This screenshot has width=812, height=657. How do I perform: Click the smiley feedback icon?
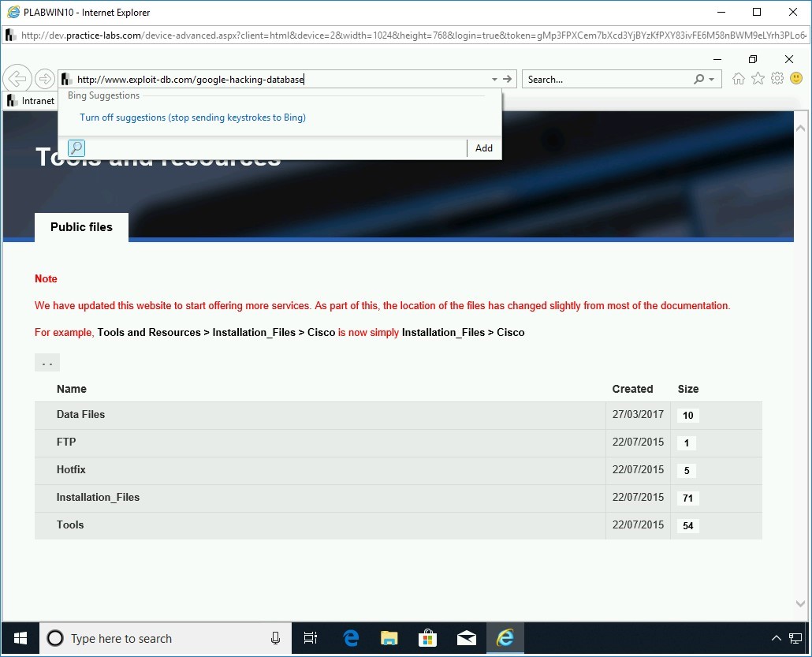pyautogui.click(x=796, y=78)
